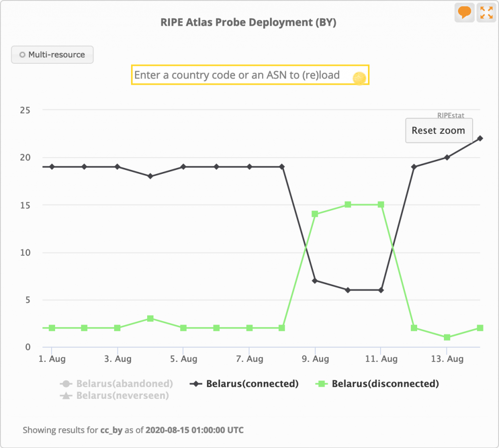Screen dimensions: 499x448
Task: Open the RIPEstat credit link
Action: [x=451, y=115]
